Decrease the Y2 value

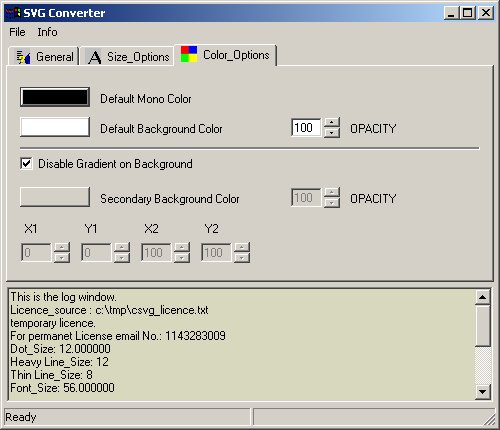(242, 258)
